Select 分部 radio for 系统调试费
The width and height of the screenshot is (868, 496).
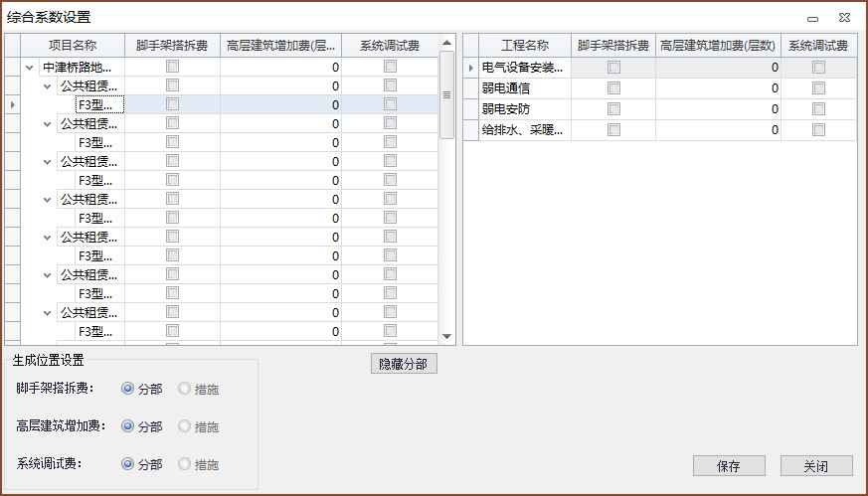pos(127,464)
